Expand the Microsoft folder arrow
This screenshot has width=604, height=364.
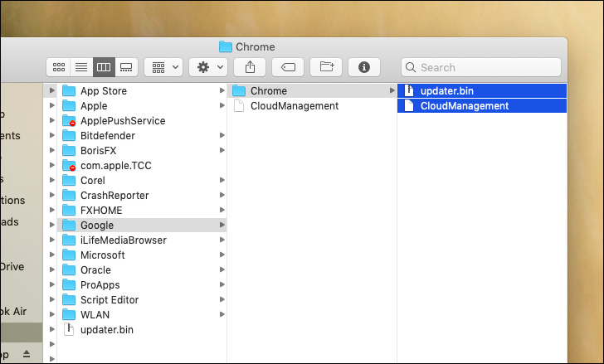(x=222, y=255)
